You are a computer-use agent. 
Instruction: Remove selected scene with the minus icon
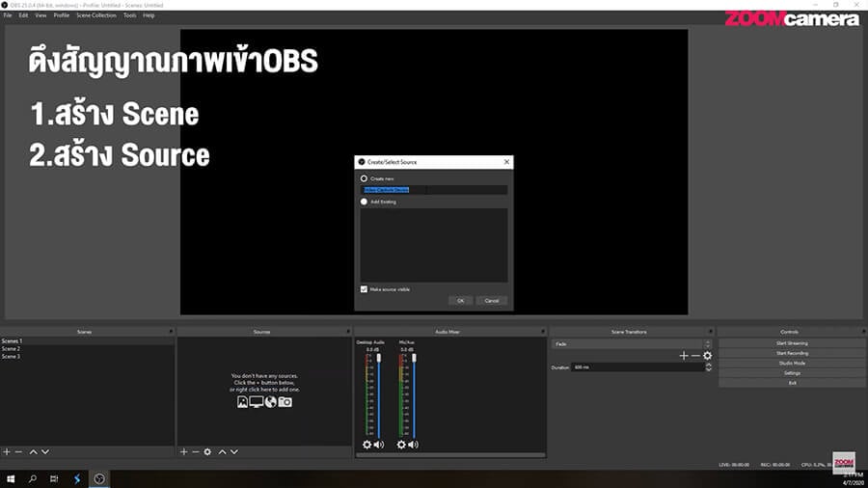(x=18, y=452)
